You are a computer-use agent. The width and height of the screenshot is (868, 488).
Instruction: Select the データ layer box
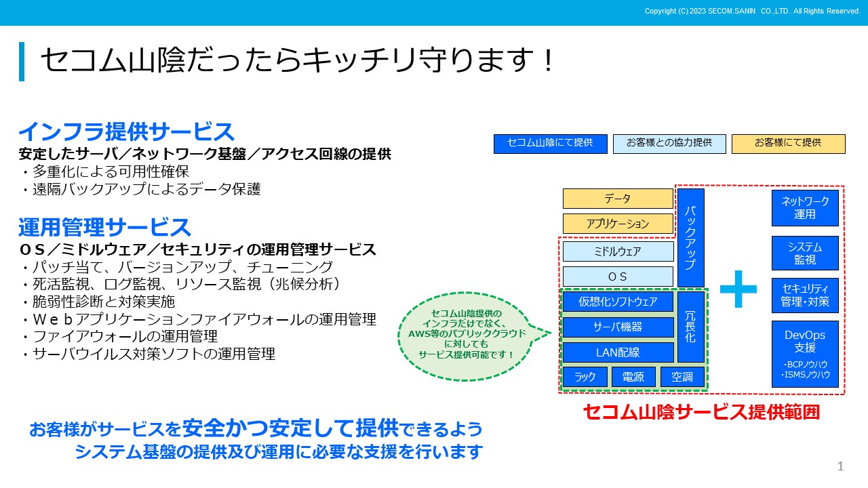(x=618, y=199)
